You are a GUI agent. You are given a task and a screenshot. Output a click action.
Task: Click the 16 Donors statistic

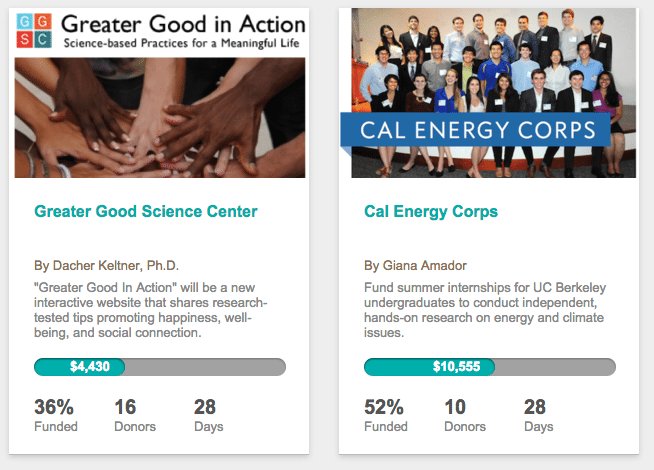[135, 415]
